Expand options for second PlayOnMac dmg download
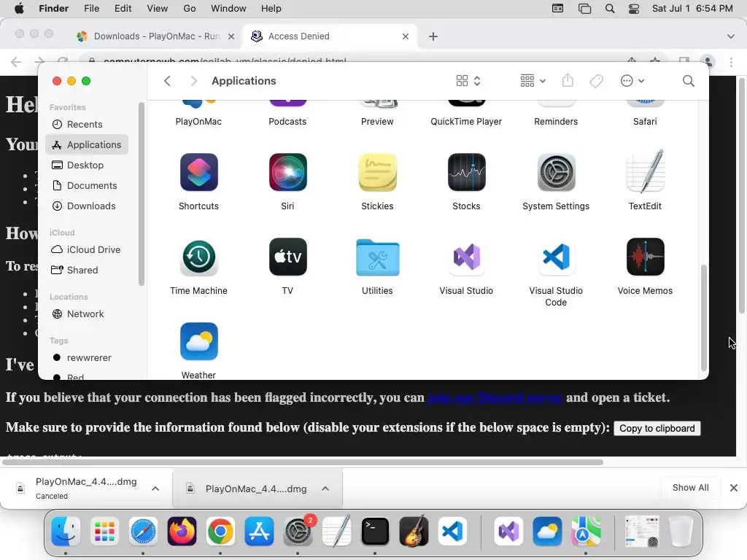 (x=325, y=489)
